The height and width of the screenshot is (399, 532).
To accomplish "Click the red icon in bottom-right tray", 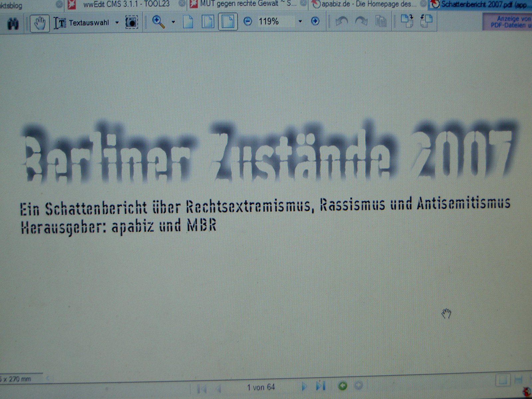I will pos(527,392).
